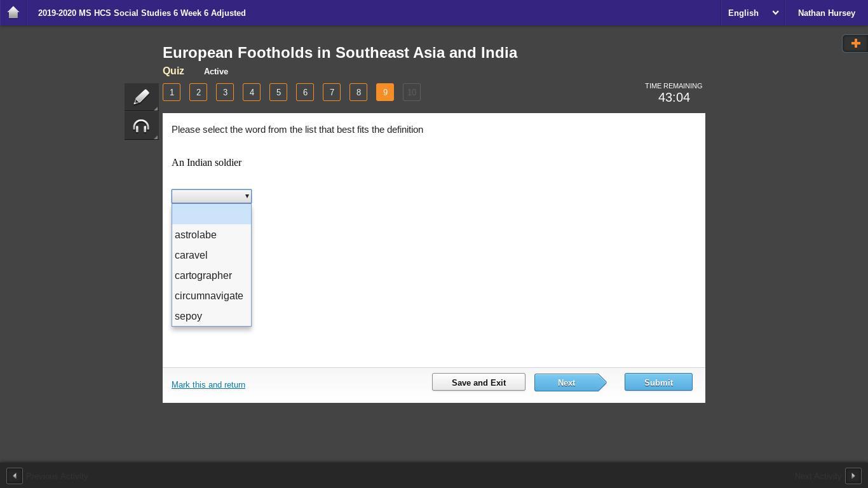This screenshot has width=868, height=488.
Task: Click the 'Active' status label
Action: (x=216, y=72)
